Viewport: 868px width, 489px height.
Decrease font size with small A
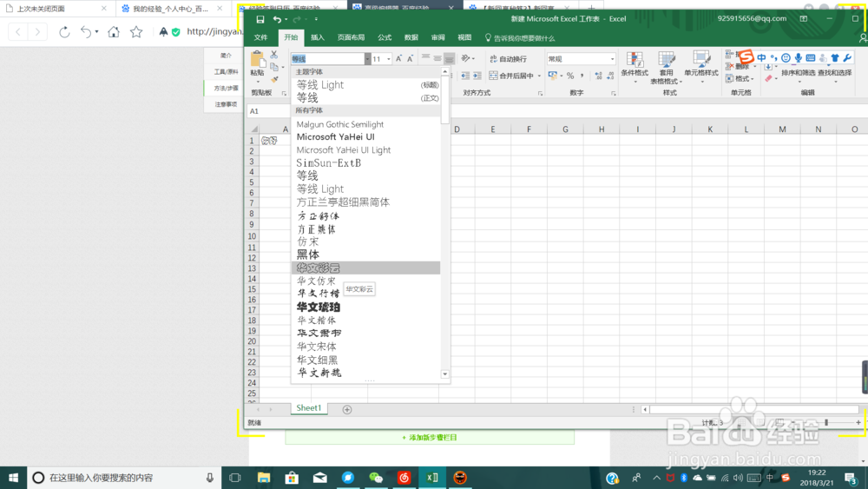pos(411,58)
